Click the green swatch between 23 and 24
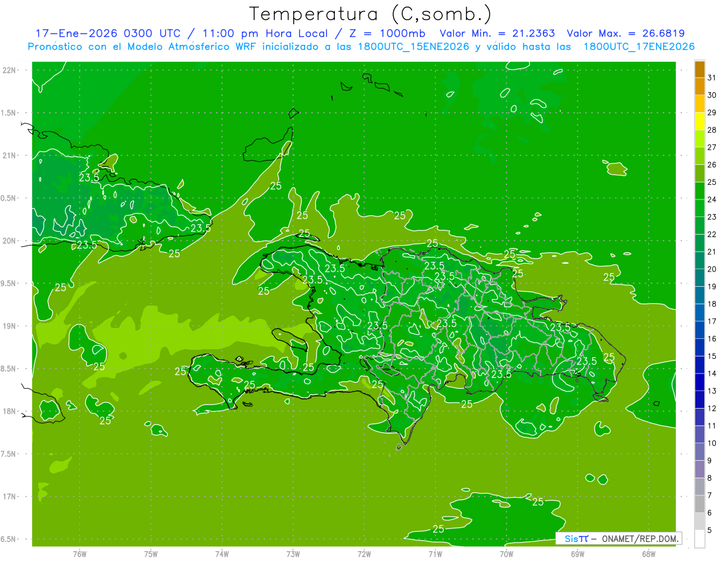 (x=699, y=208)
